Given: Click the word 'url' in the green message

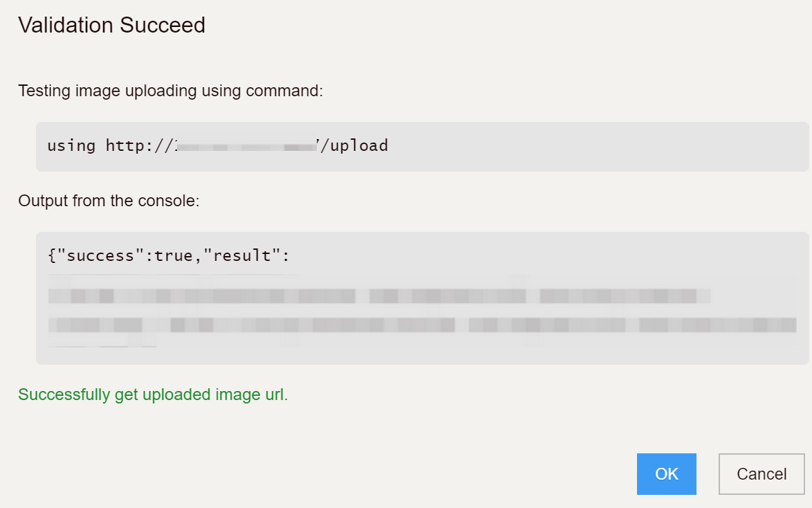Looking at the screenshot, I should [x=275, y=394].
